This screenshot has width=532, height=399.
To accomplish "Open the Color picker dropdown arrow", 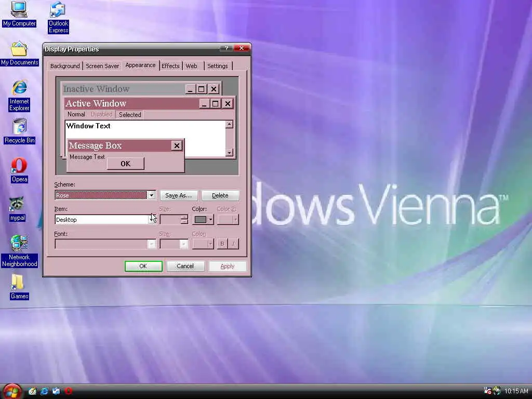I will click(210, 220).
